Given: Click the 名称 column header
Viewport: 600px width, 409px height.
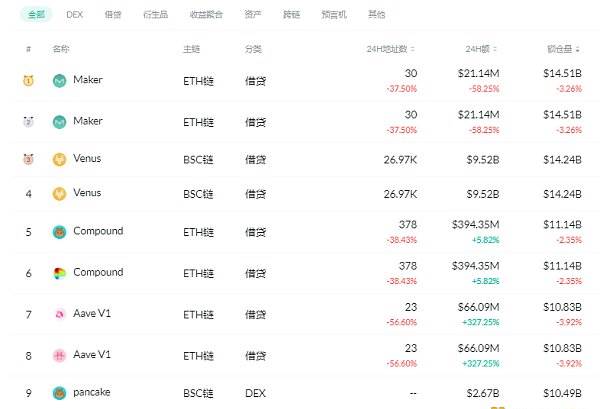Looking at the screenshot, I should pyautogui.click(x=61, y=49).
